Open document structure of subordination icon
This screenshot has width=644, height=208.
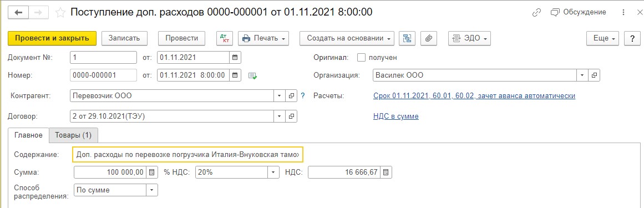click(407, 38)
